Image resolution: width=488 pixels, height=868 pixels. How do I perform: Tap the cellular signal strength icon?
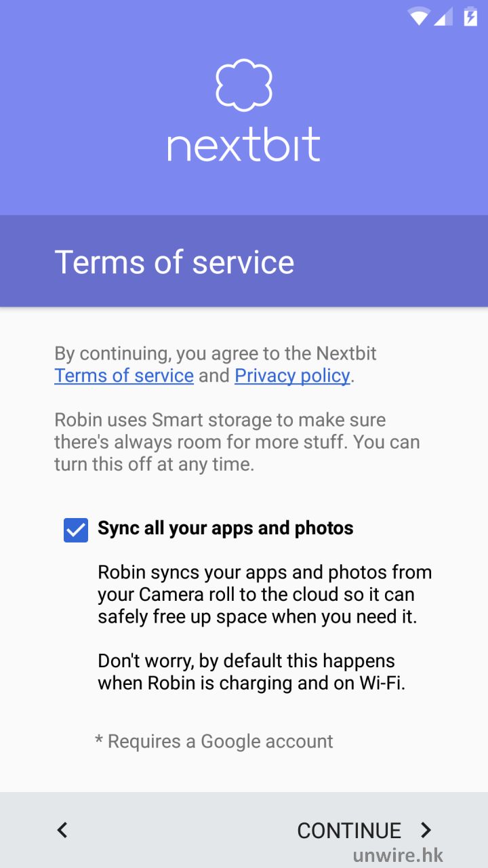(x=443, y=16)
